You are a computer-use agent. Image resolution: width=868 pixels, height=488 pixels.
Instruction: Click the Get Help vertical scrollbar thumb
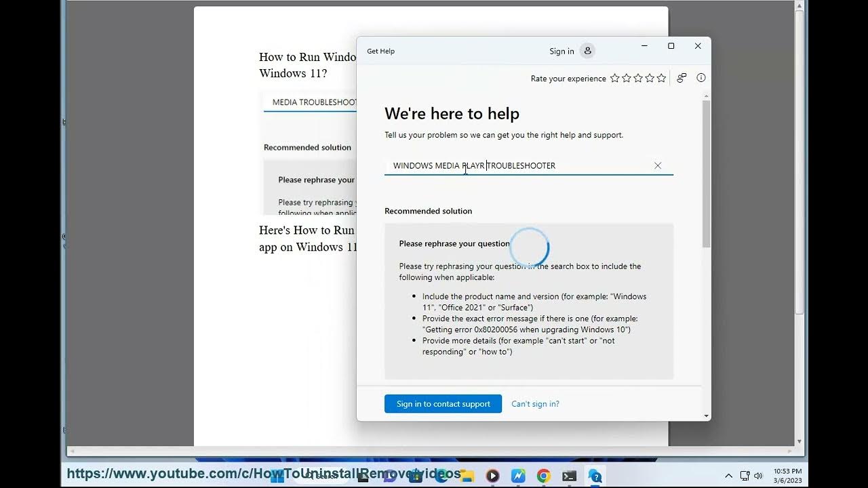coord(706,175)
